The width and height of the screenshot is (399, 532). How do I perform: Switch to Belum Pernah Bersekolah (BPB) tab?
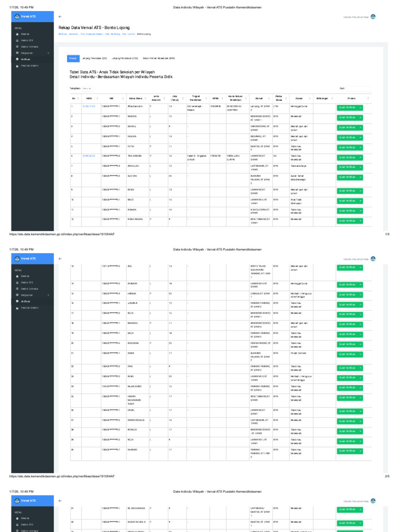(159, 58)
